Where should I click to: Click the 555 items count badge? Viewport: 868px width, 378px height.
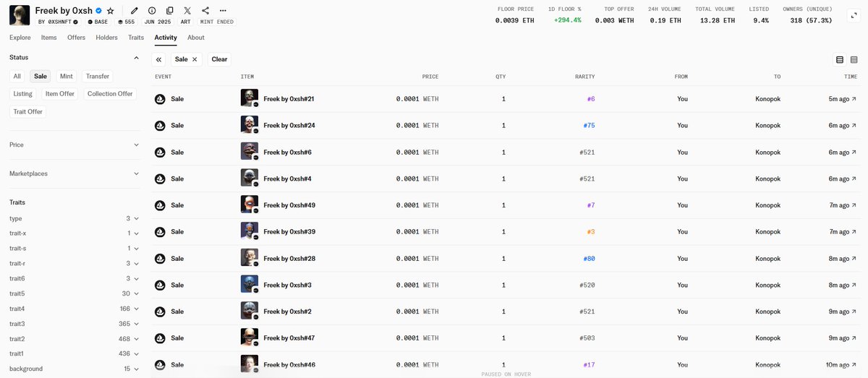coord(126,22)
